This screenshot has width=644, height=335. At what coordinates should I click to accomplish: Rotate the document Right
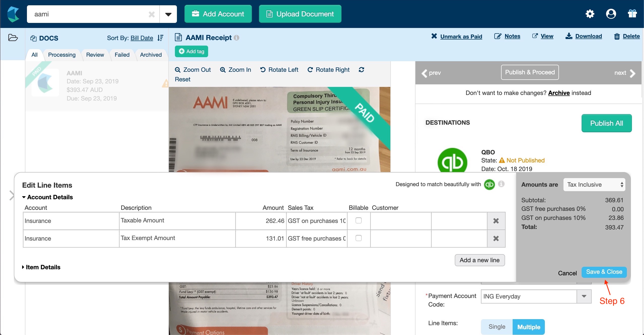click(x=328, y=70)
